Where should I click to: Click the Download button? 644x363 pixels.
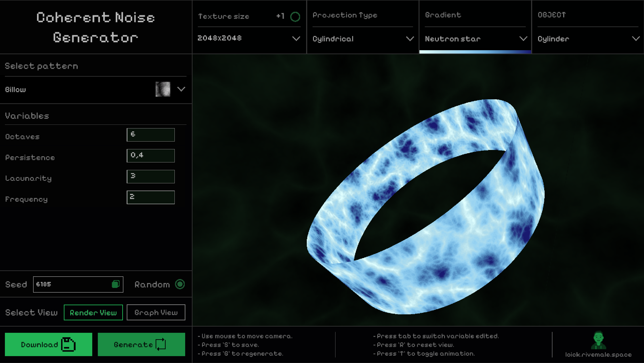click(x=48, y=344)
